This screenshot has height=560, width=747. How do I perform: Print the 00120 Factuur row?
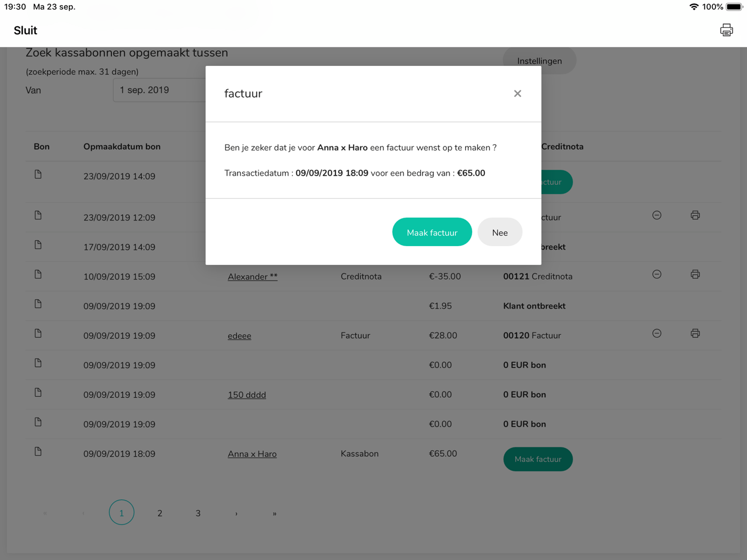[695, 334]
